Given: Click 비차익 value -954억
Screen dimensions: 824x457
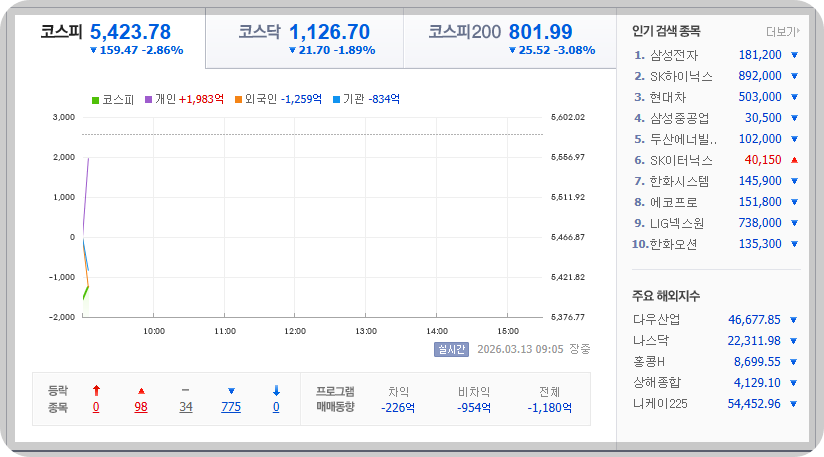Looking at the screenshot, I should (x=473, y=408).
